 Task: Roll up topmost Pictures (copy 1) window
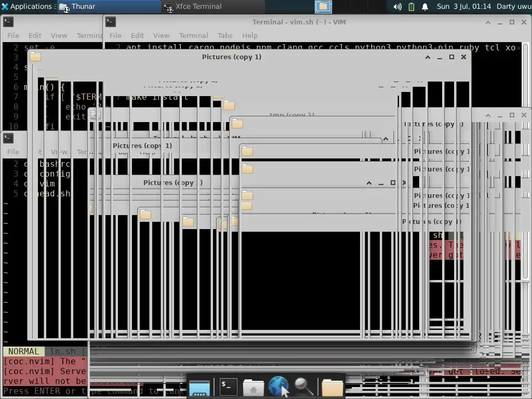pos(428,57)
